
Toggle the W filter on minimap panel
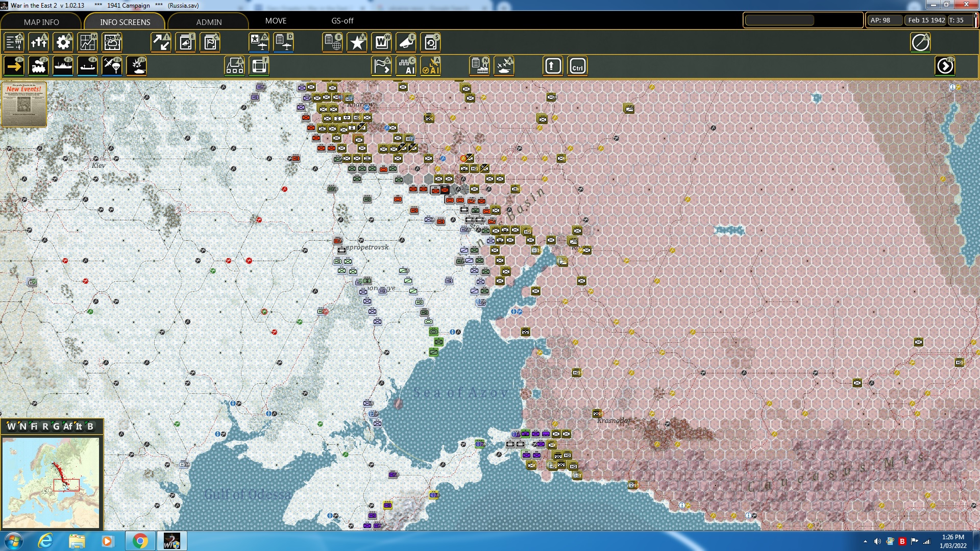pos(11,427)
